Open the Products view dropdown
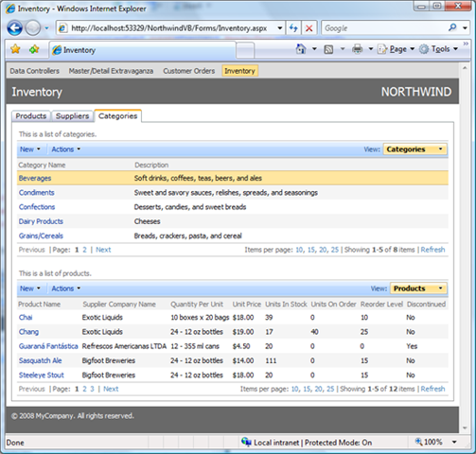This screenshot has width=476, height=454. (x=418, y=288)
